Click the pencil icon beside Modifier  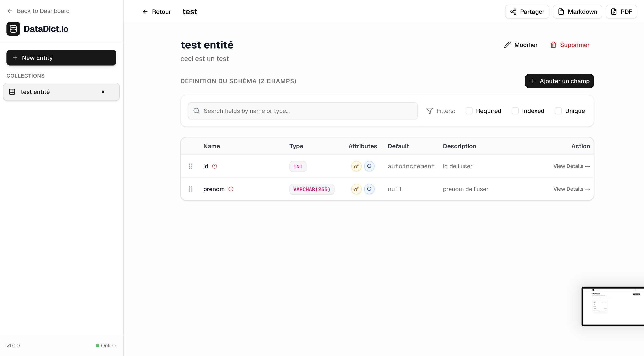[x=507, y=45]
